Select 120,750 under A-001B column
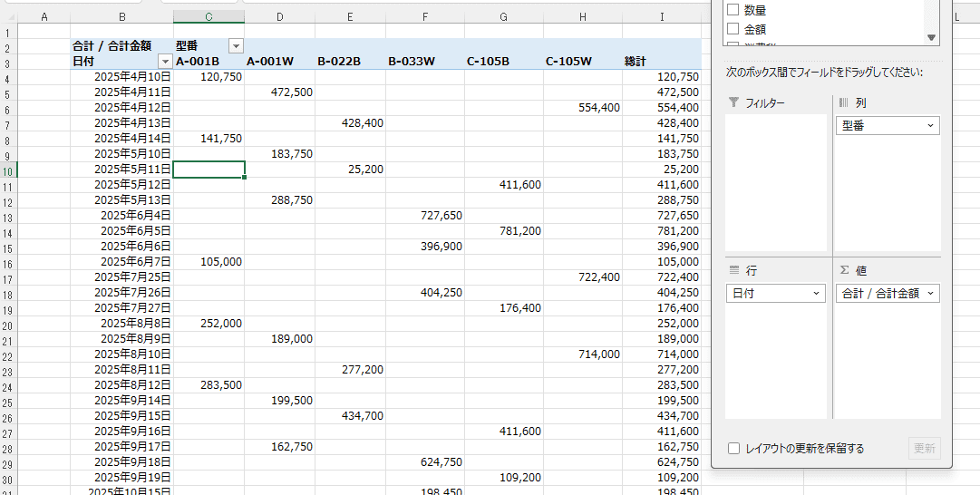Viewport: 980px width, 495px height. (209, 77)
